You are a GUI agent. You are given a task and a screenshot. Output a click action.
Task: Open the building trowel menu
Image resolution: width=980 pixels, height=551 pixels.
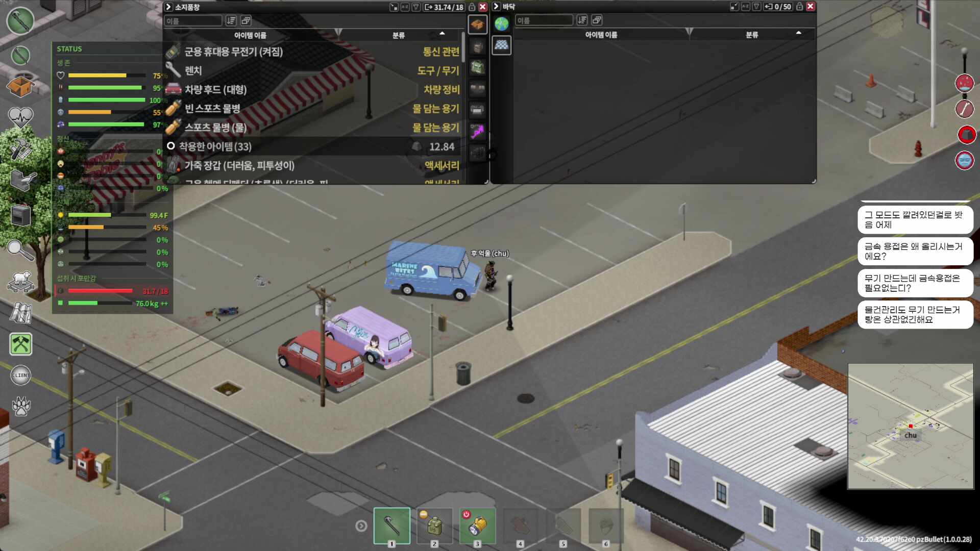22,181
